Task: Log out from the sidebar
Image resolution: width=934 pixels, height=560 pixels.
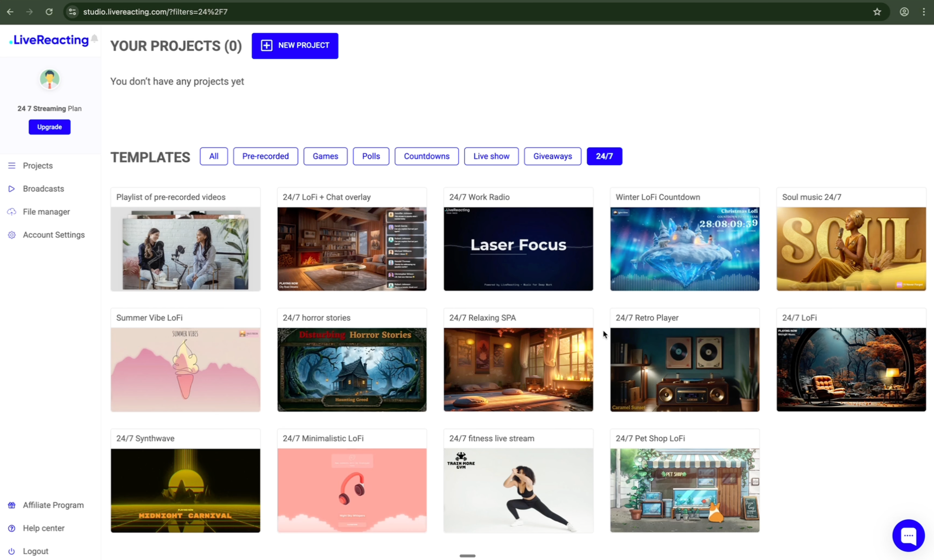Action: point(35,551)
